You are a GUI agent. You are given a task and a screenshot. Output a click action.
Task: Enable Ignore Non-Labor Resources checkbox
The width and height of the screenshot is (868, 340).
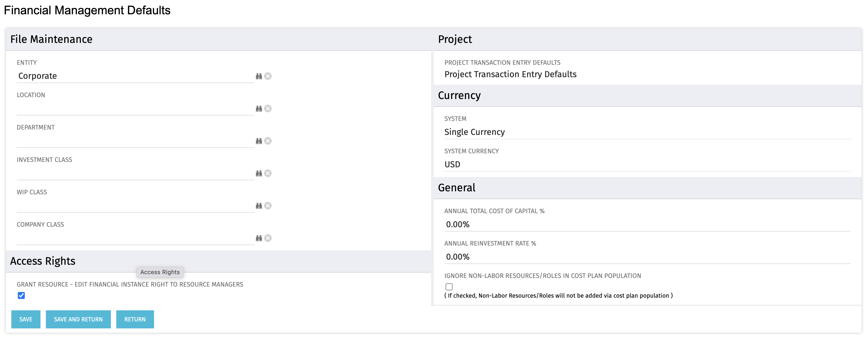[449, 287]
